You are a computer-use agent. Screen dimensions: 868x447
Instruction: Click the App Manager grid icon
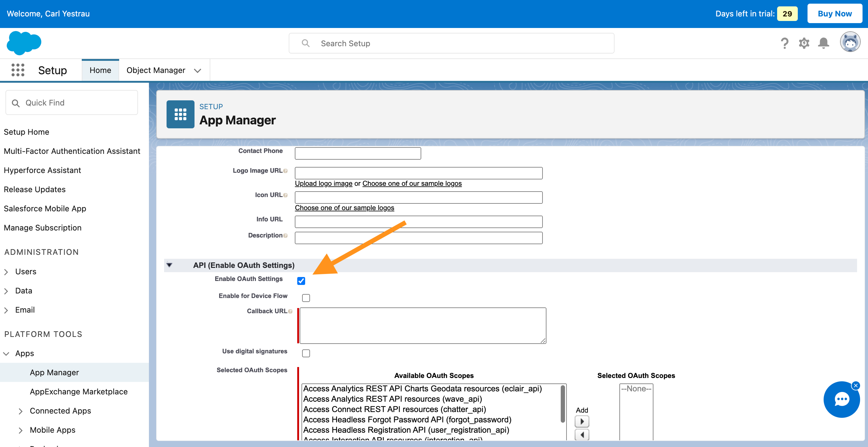pos(180,114)
